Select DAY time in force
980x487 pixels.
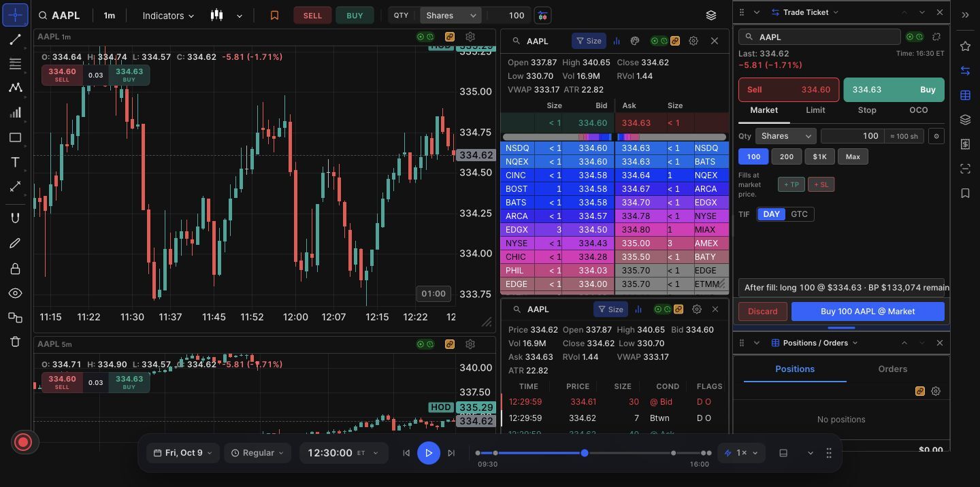pyautogui.click(x=771, y=214)
